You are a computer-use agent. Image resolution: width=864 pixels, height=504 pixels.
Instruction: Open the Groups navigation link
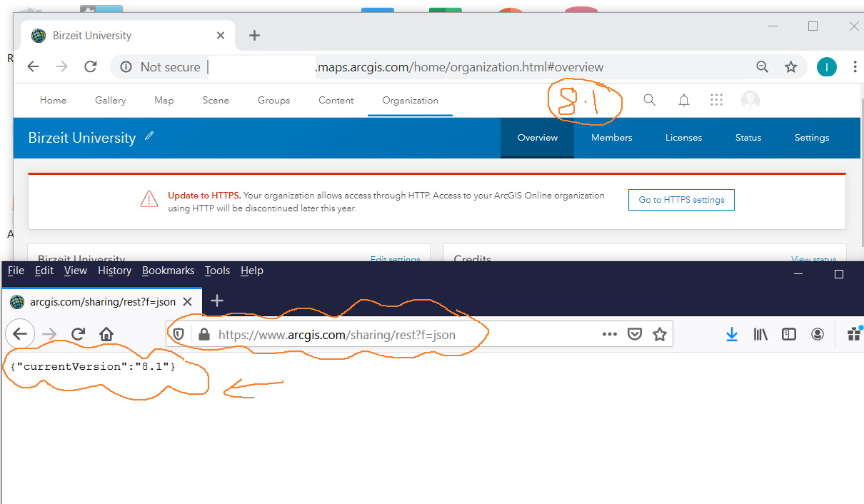[273, 100]
